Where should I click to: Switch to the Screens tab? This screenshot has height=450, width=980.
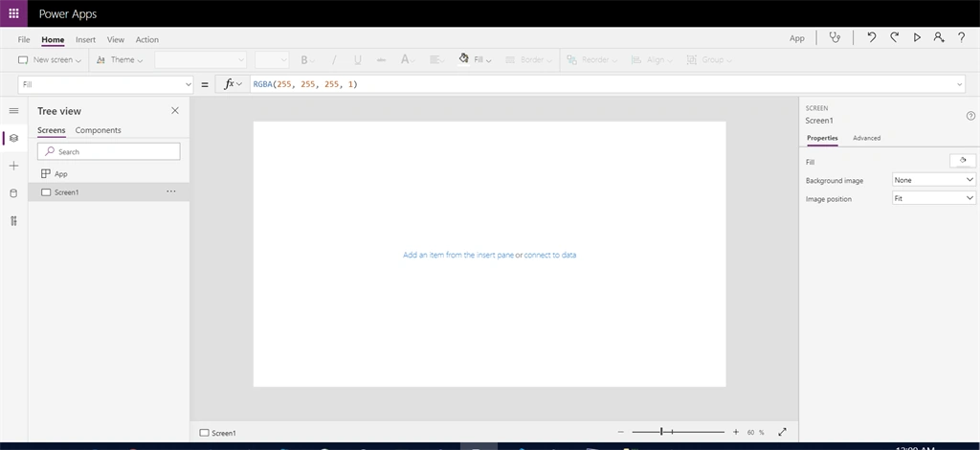[52, 130]
